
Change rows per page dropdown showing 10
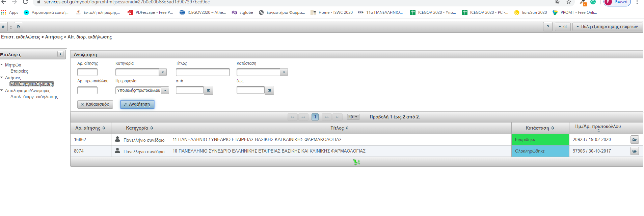point(353,117)
